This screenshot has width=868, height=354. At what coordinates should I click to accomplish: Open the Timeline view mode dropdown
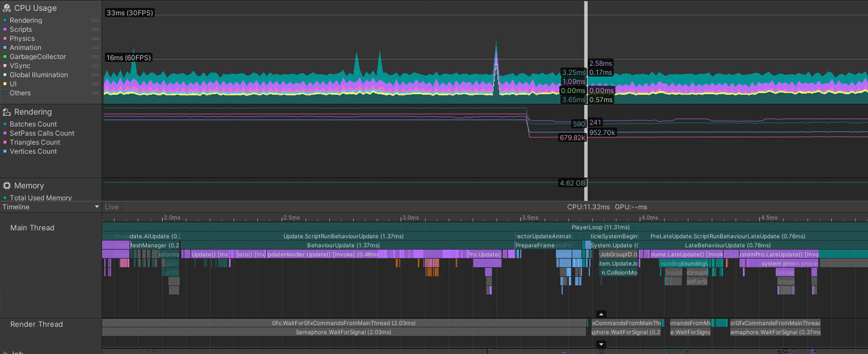pos(51,207)
